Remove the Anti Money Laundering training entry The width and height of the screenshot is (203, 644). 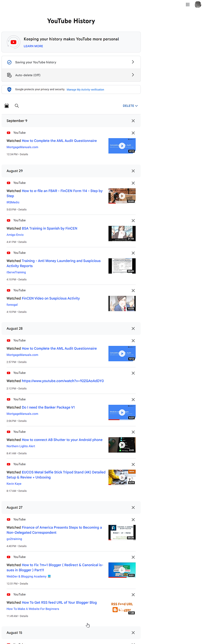tap(133, 253)
